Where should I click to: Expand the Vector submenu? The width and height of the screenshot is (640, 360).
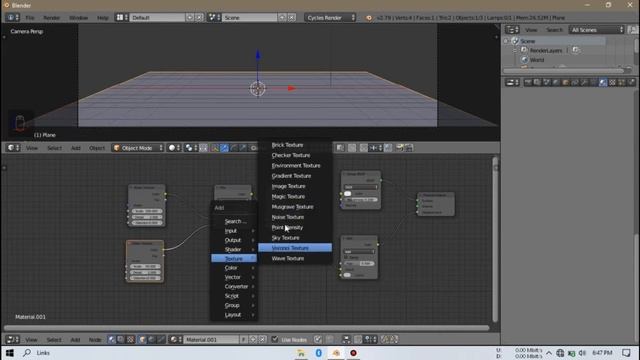pyautogui.click(x=234, y=277)
